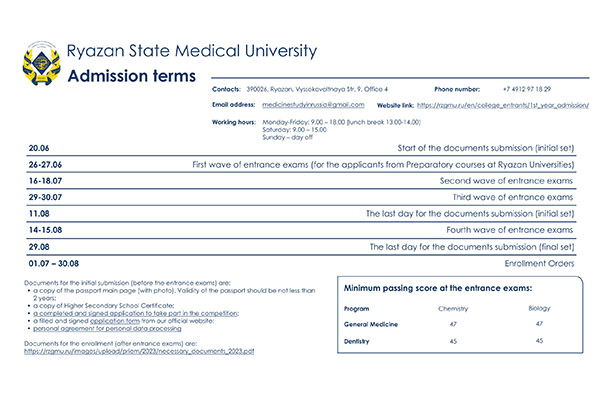
Task: Click the Fourth wave of entrance exams text
Action: pos(508,230)
